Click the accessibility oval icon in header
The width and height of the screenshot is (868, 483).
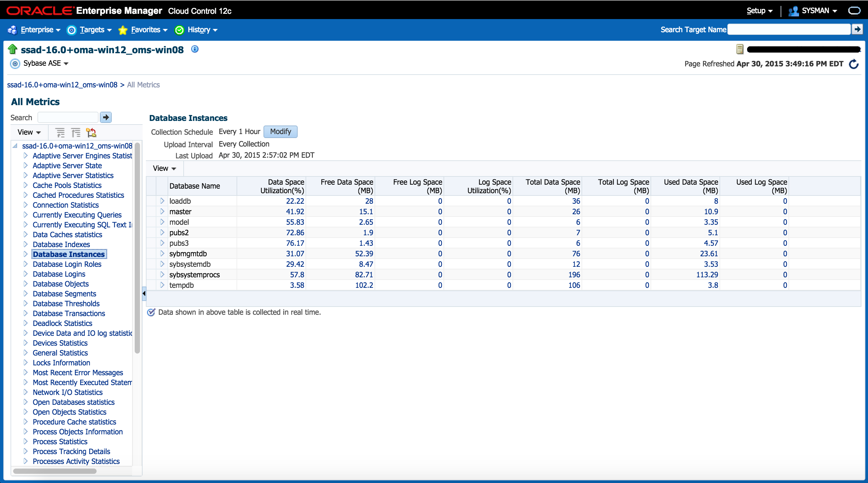click(x=854, y=11)
